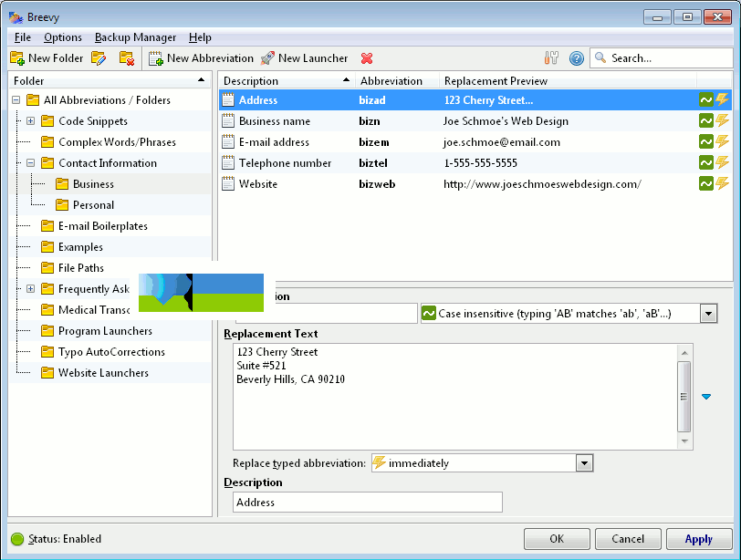Open the Case insensitive dropdown
This screenshot has height=560, width=741.
click(x=709, y=314)
